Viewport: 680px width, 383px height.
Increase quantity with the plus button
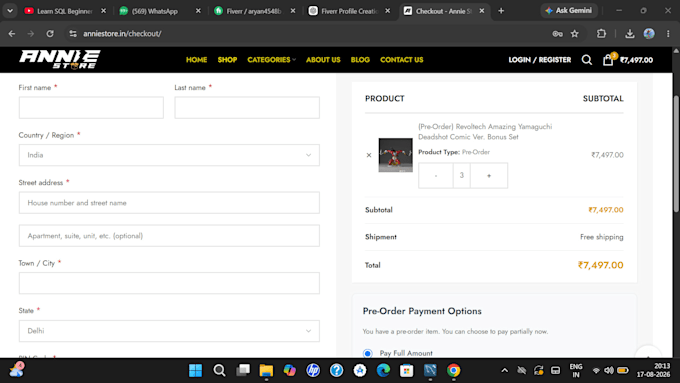(x=489, y=176)
